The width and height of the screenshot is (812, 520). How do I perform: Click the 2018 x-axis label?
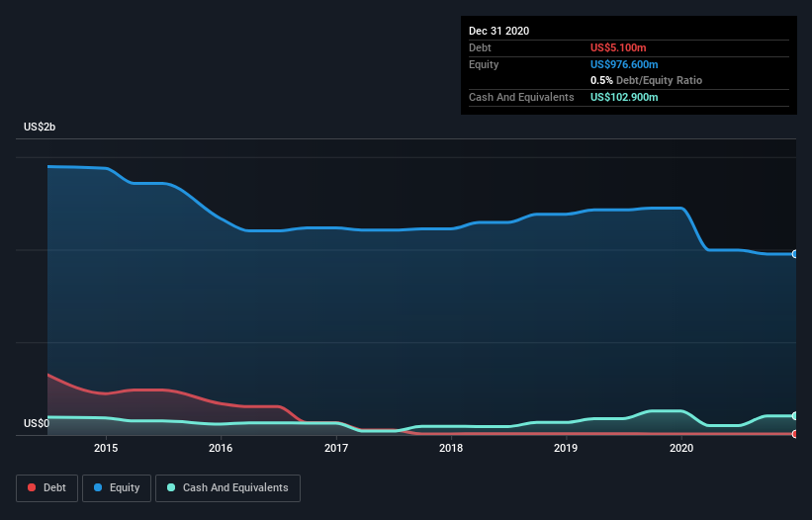[451, 448]
